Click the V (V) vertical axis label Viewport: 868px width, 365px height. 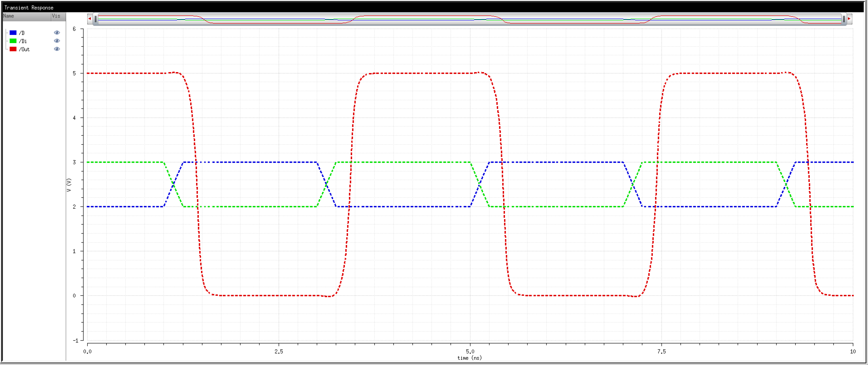(69, 185)
